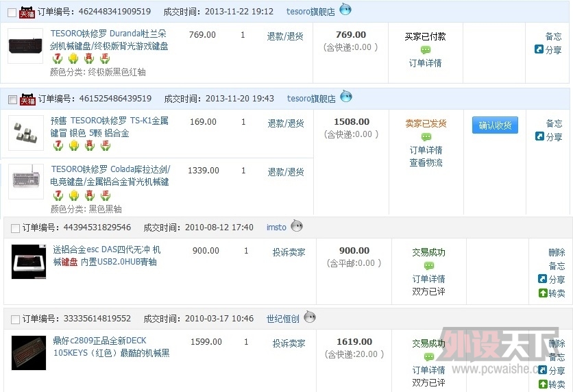Click 查看物流 for the 1508.00 order

coord(426,162)
